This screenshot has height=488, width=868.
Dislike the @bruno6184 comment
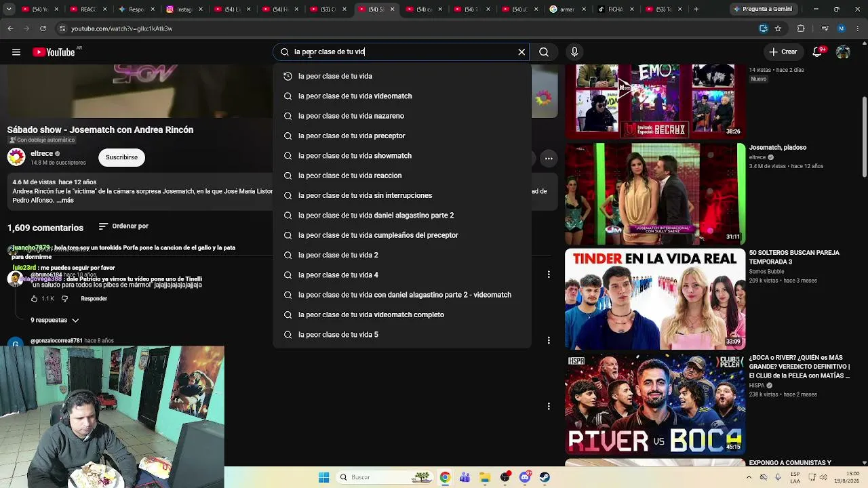(x=65, y=299)
